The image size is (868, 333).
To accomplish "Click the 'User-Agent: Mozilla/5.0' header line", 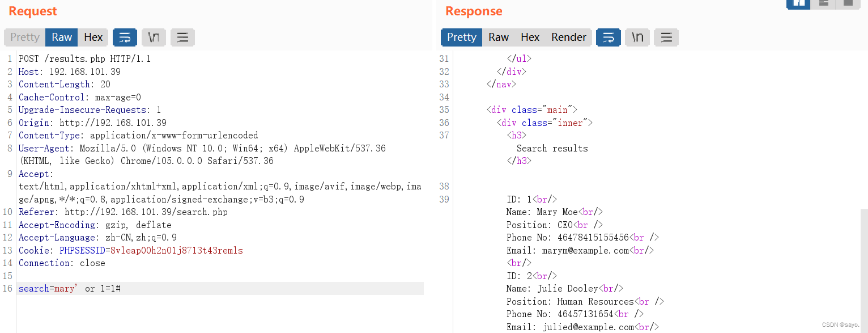I will (x=202, y=149).
